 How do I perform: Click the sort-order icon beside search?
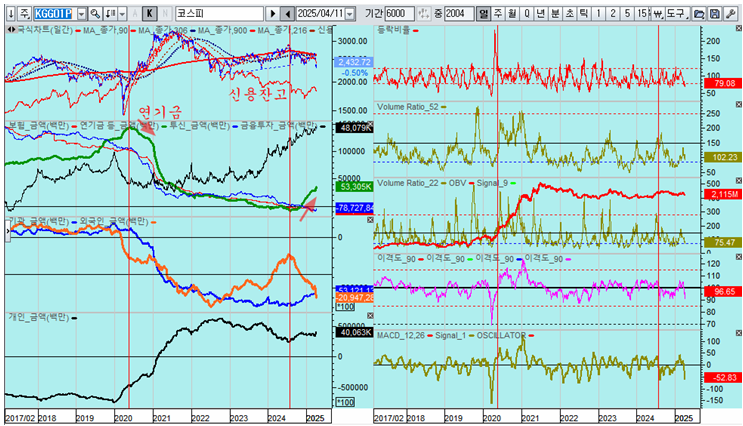click(110, 13)
